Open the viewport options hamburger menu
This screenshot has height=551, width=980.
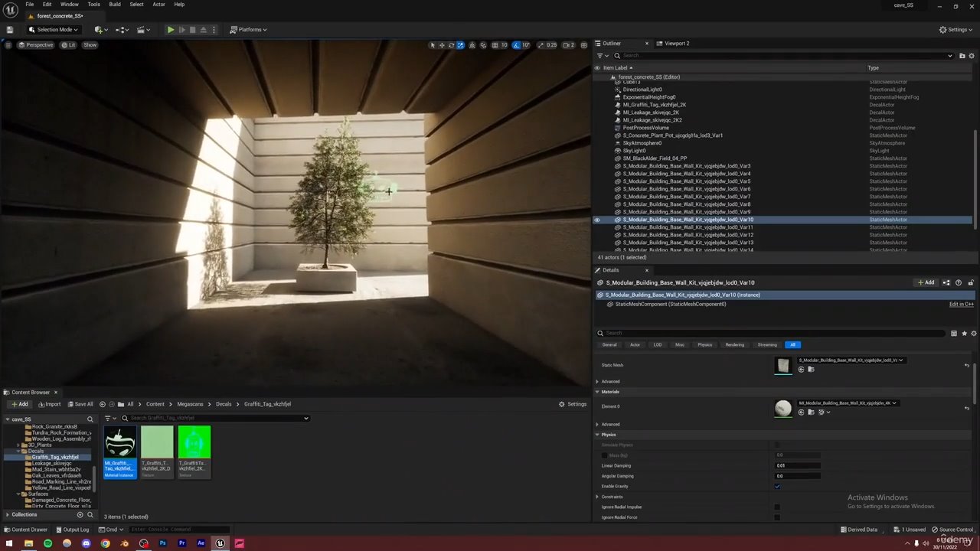(8, 45)
